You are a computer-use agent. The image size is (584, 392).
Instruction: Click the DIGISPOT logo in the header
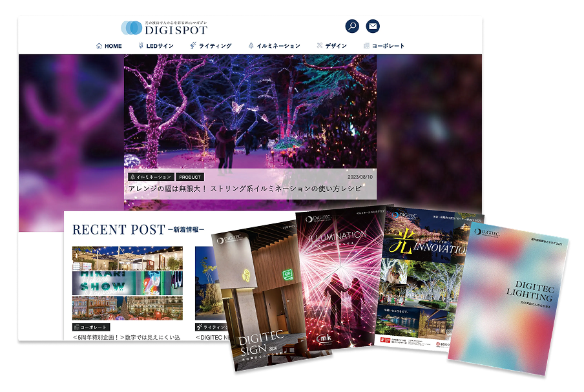pyautogui.click(x=164, y=28)
